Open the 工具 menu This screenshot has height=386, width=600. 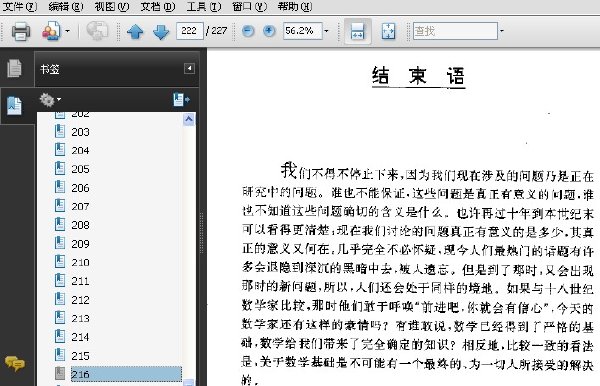[x=204, y=6]
